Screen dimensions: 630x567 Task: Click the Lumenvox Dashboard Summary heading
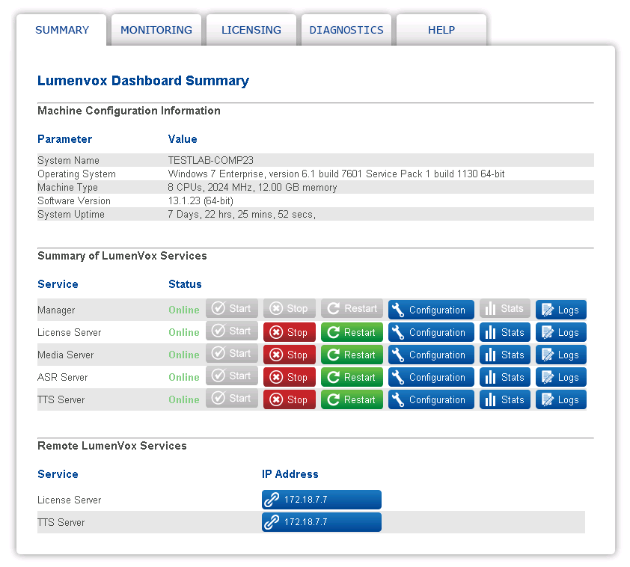click(143, 80)
